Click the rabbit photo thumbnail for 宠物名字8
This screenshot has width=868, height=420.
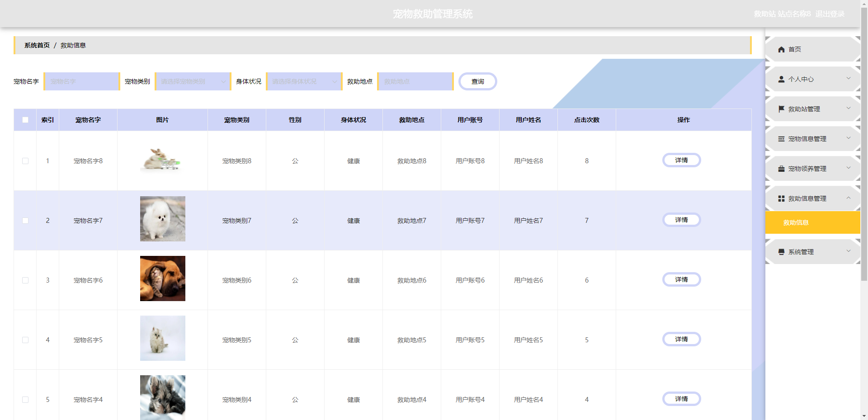tap(162, 160)
